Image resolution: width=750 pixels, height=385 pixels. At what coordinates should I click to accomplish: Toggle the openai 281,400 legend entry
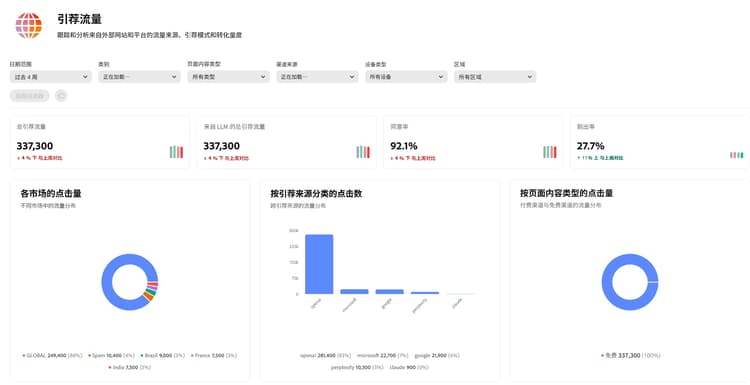[325, 355]
